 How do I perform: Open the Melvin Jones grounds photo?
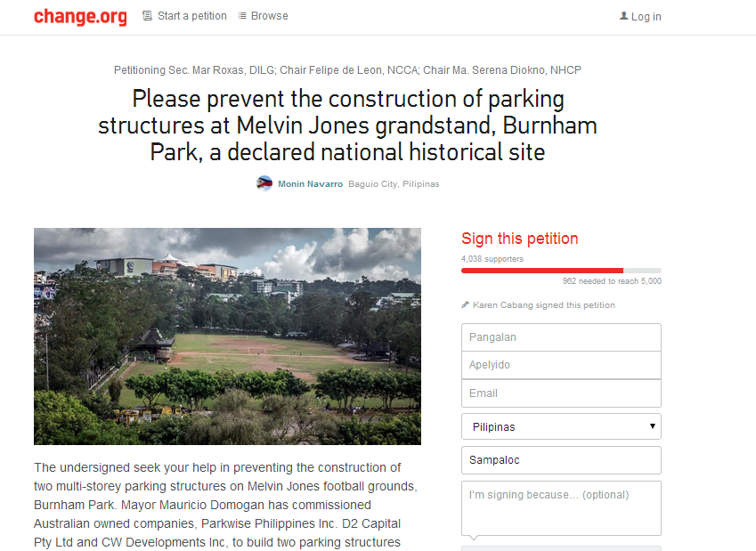[227, 336]
